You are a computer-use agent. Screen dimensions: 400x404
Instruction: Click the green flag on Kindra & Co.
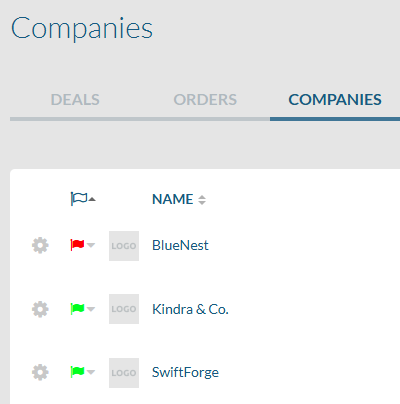77,309
